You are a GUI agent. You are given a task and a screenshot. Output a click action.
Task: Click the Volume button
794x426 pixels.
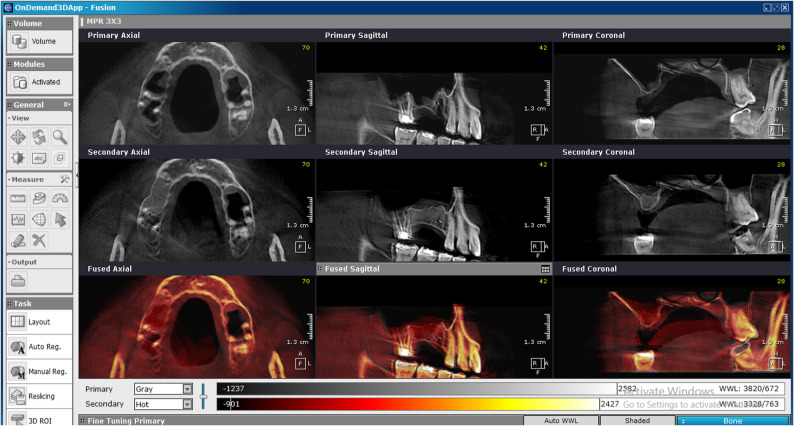tap(39, 42)
